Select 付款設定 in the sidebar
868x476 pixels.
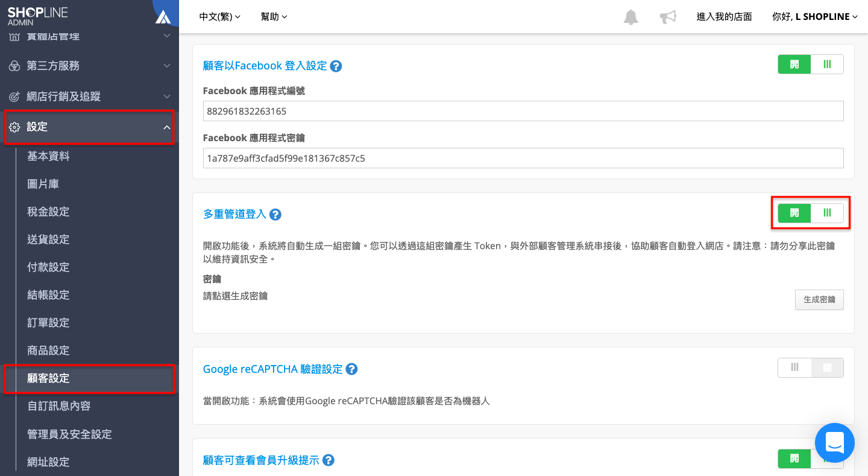pos(48,267)
